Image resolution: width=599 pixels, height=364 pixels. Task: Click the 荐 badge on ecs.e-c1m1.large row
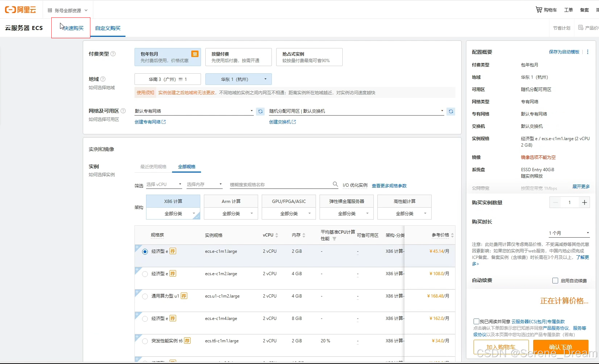pyautogui.click(x=173, y=251)
